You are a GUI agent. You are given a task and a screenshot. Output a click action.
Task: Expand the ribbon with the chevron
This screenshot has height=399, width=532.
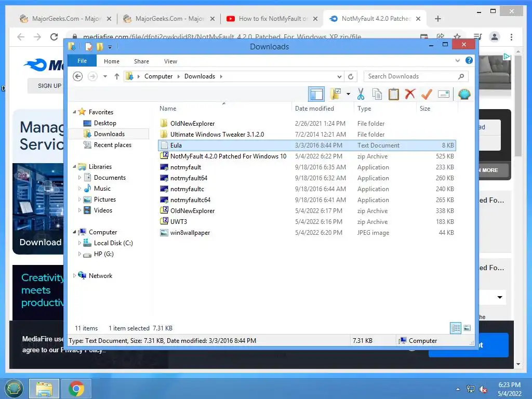[x=457, y=61]
